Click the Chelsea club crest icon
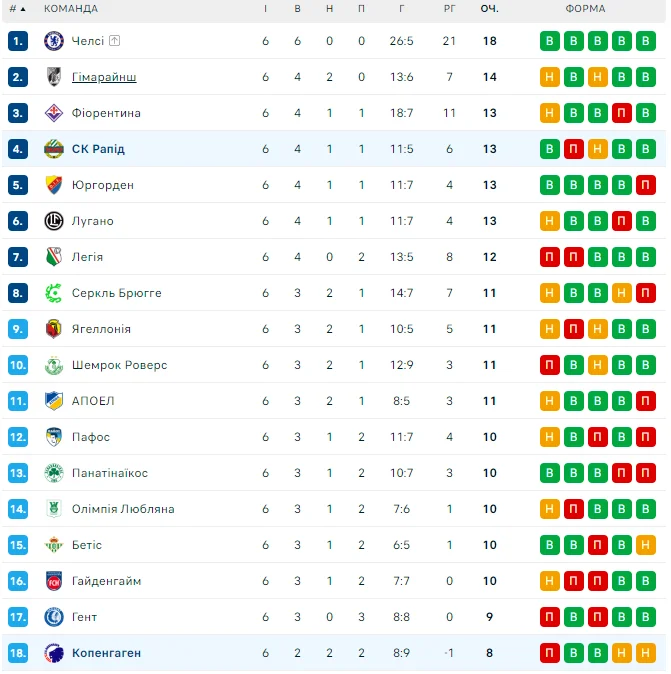The image size is (671, 674). tap(54, 41)
